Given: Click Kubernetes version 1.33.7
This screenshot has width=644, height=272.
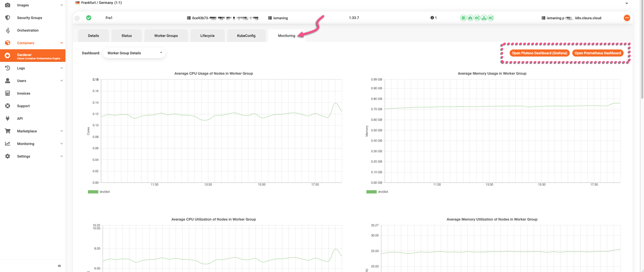Looking at the screenshot, I should 354,18.
